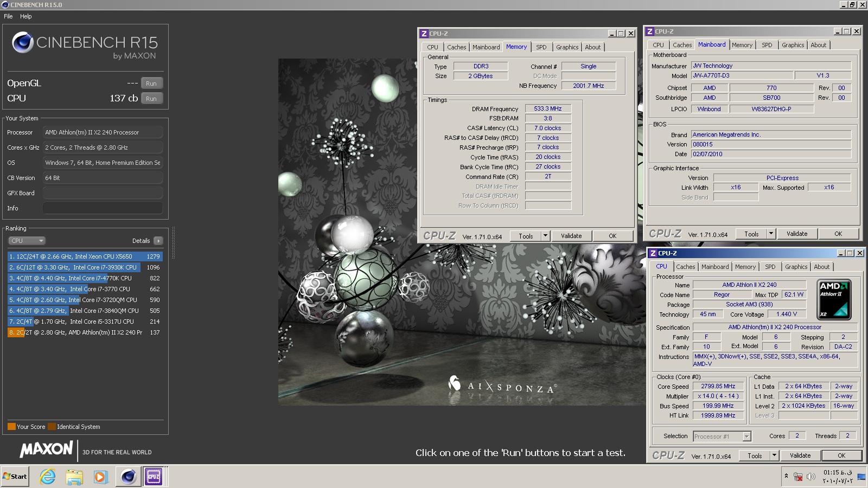868x488 pixels.
Task: Select the Core i5-3317U ranking row
Action: point(85,322)
